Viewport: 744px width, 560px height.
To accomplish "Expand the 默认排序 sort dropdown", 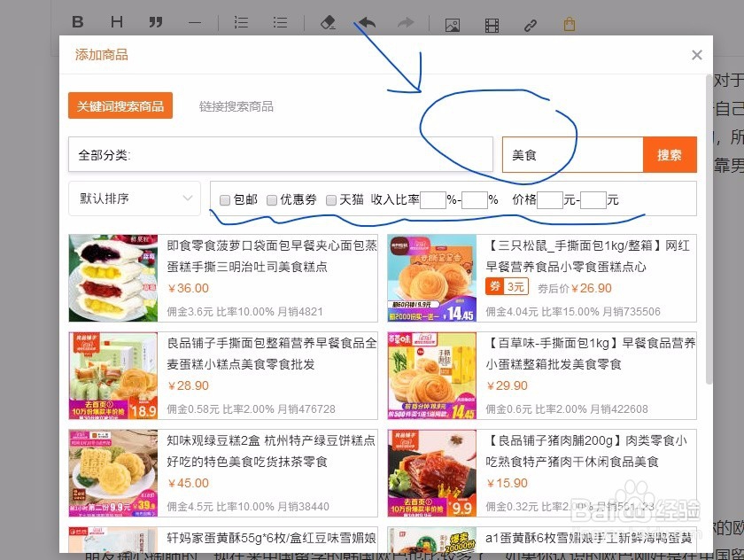I will (x=135, y=198).
